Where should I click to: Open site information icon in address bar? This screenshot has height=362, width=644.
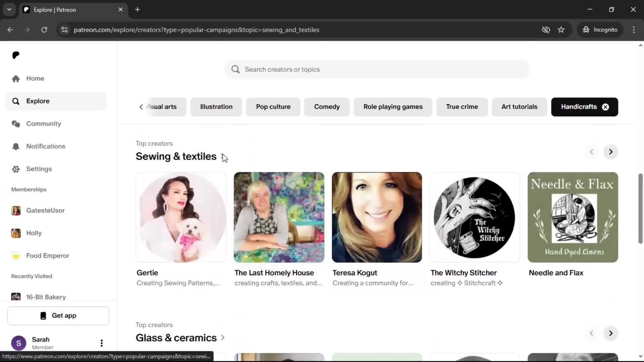(x=64, y=30)
